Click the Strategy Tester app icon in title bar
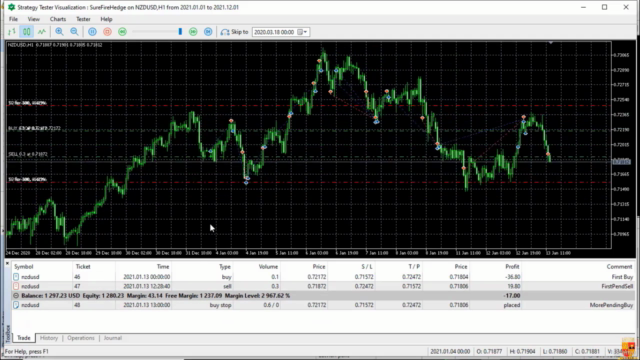Screen dimensions: 640x360 click(x=11, y=7)
